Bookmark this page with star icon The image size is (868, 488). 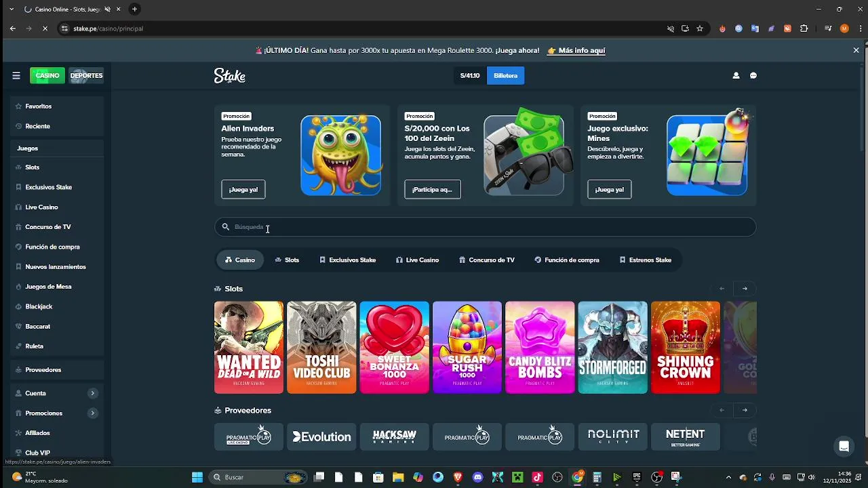(x=700, y=28)
